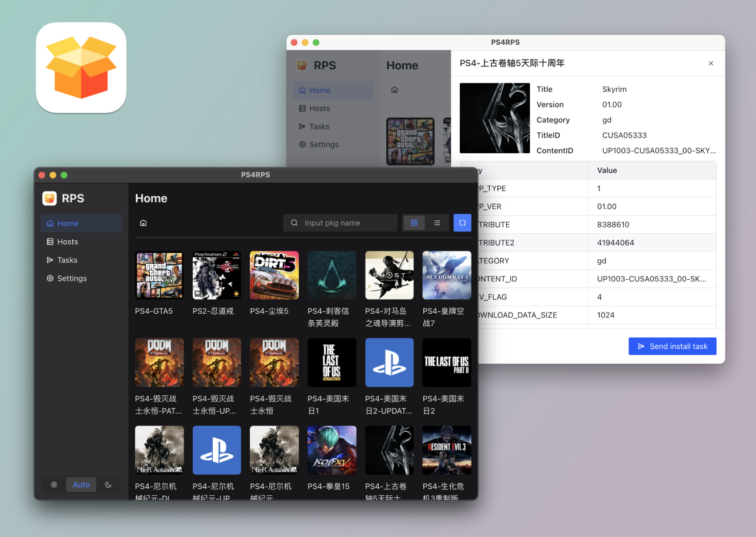Viewport: 756px width, 537px height.
Task: Open Home in dark window sidebar
Action: (x=81, y=223)
